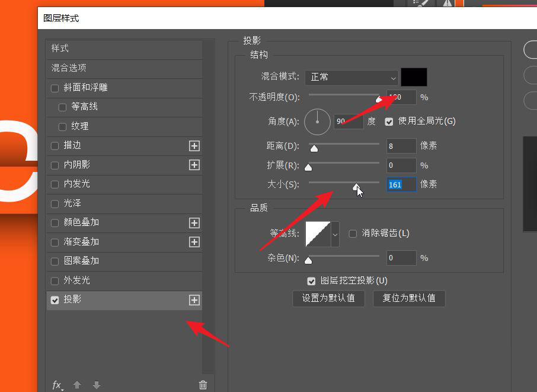Image resolution: width=537 pixels, height=392 pixels.
Task: Click the 角度 value field showing 90
Action: point(349,122)
